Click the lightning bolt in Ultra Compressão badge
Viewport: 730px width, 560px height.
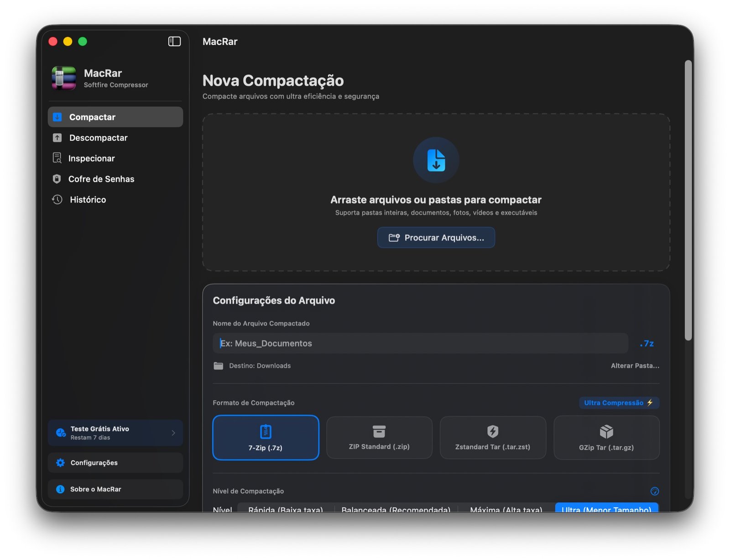(650, 403)
